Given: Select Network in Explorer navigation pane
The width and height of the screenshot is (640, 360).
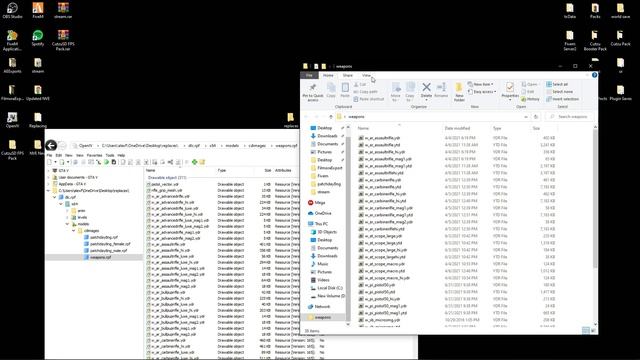Looking at the screenshot, I should click(322, 307).
